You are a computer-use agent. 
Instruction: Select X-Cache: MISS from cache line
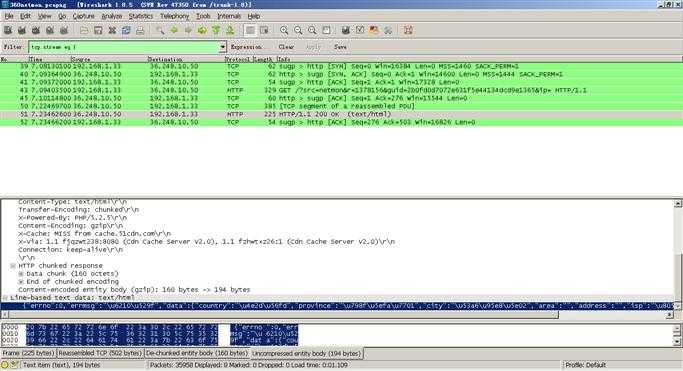pos(95,234)
